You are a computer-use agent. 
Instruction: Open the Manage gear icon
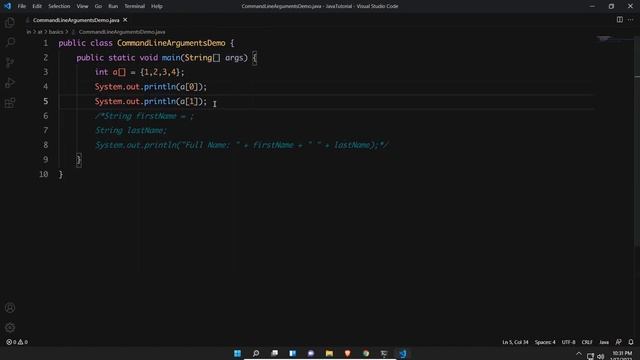pyautogui.click(x=10, y=327)
